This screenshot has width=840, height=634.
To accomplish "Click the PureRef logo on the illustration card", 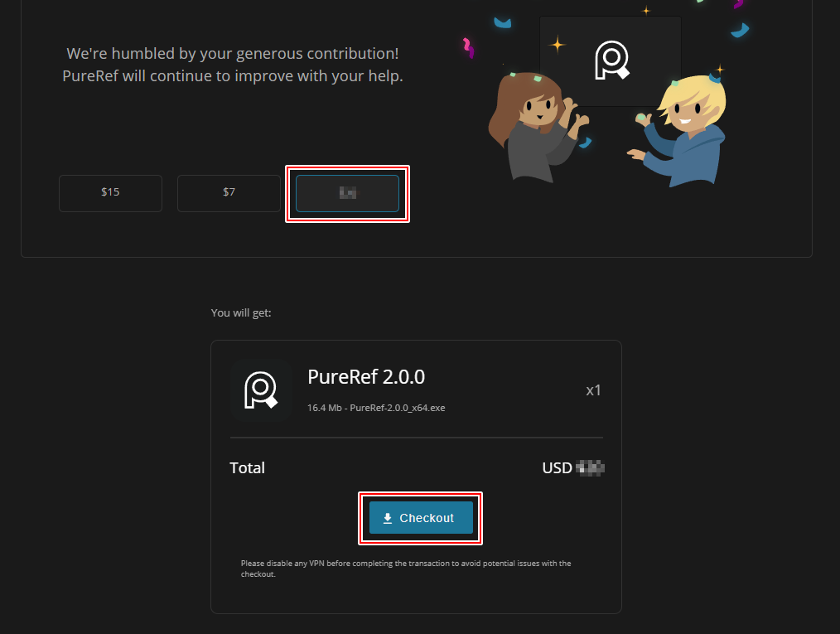I will (x=611, y=60).
